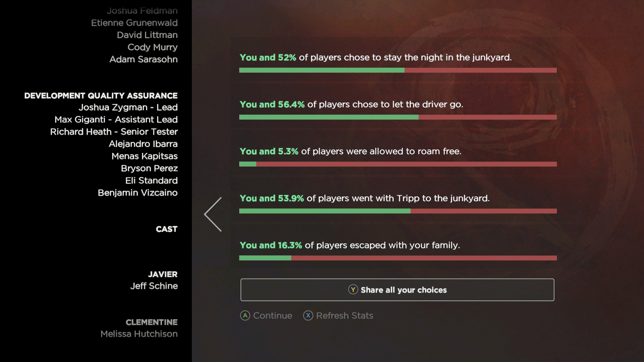Click the Melissa Hutchison credit name
Viewport: 644px width, 362px height.
coord(139,334)
